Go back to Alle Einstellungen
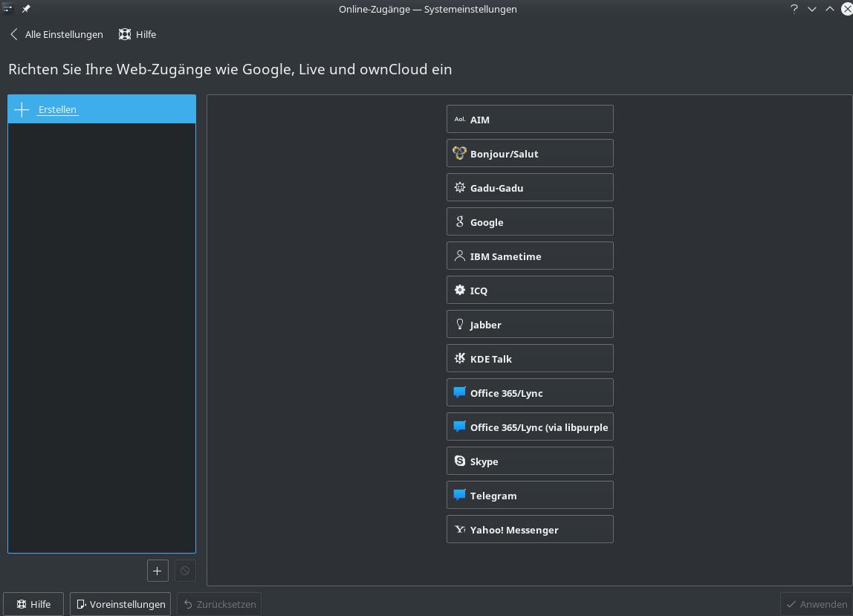This screenshot has width=853, height=616. point(56,34)
